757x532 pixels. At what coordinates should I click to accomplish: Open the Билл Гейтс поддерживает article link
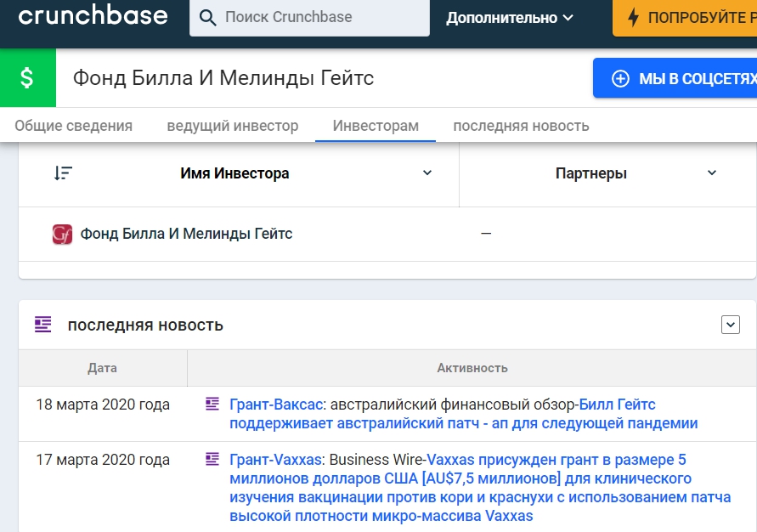(x=464, y=414)
